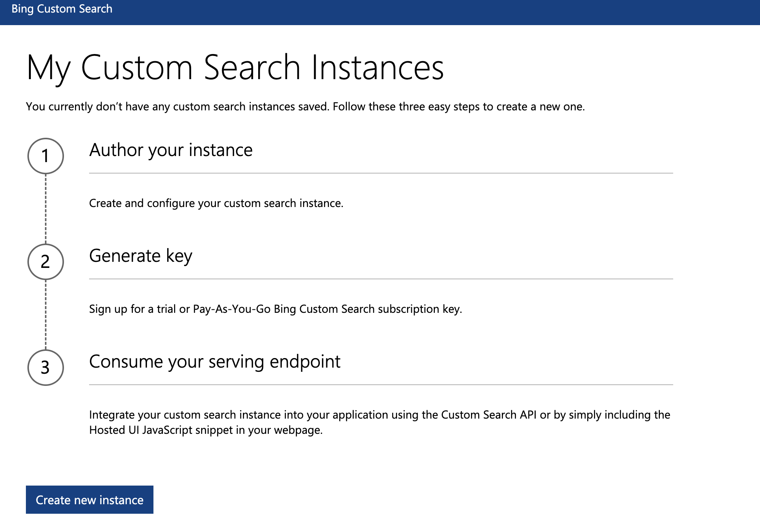Click text about Pay-As-You-Go subscription key
This screenshot has width=760, height=532.
(x=276, y=309)
